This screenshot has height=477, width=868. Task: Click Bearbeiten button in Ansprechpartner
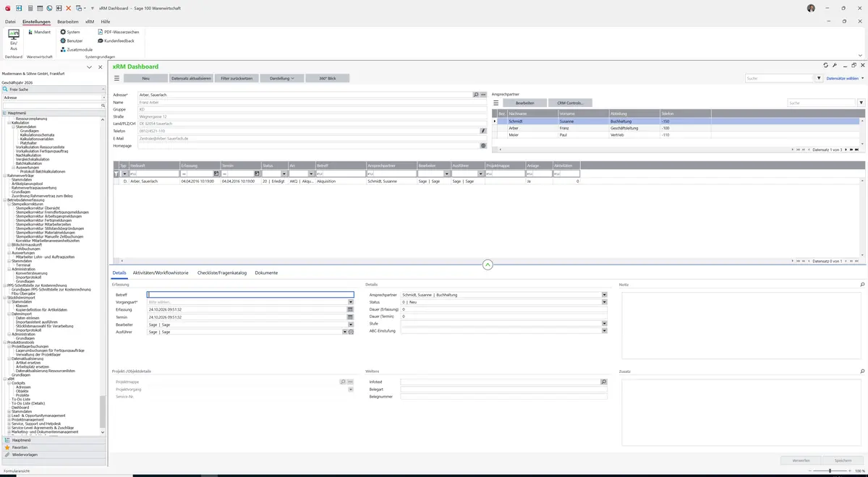coord(524,103)
